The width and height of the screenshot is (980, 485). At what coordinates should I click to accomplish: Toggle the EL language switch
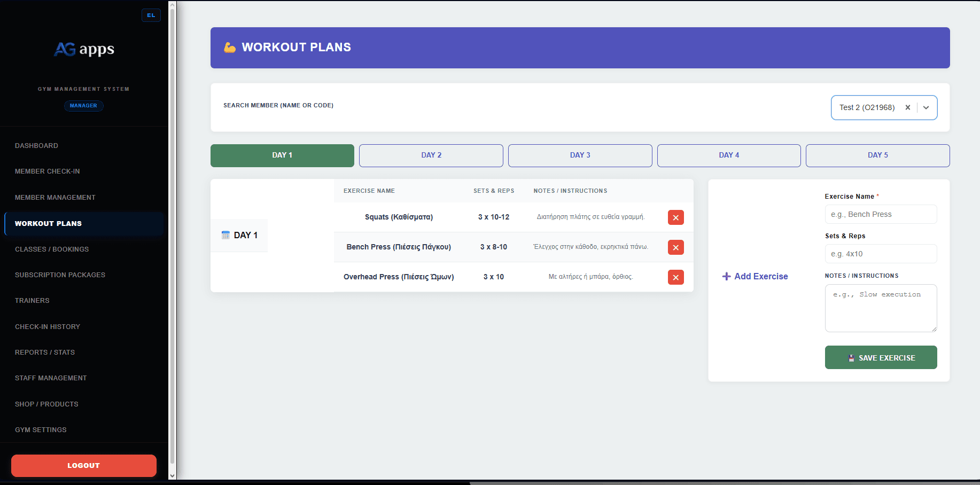tap(151, 15)
